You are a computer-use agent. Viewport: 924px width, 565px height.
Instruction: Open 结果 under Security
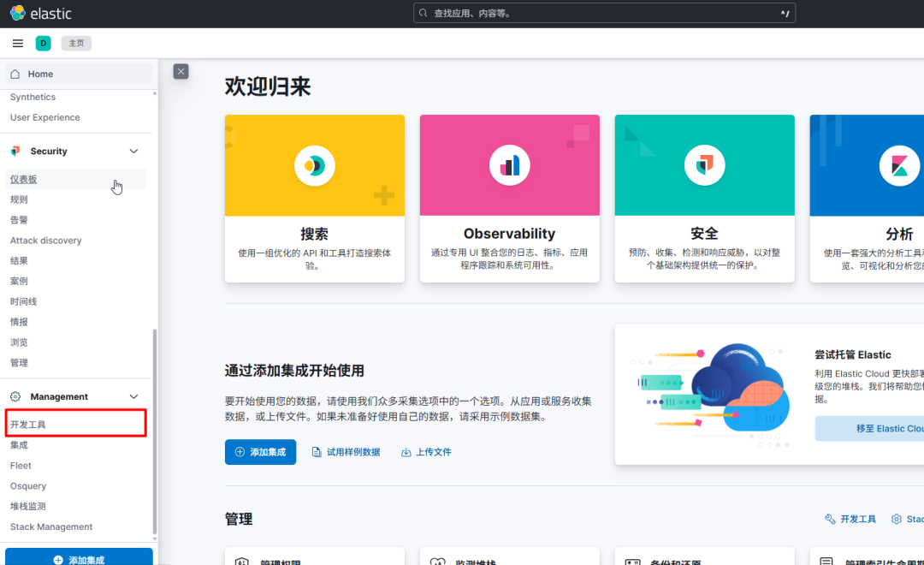click(x=19, y=261)
